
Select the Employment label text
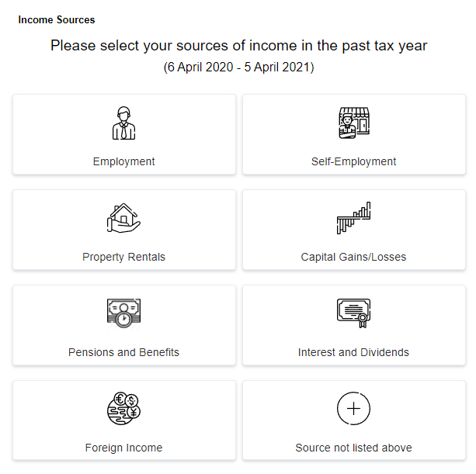pos(124,161)
